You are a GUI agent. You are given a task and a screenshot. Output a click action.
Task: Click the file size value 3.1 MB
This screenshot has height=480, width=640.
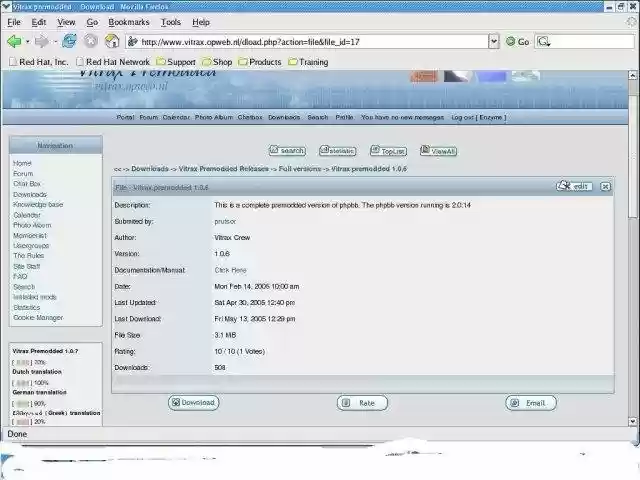(x=225, y=335)
